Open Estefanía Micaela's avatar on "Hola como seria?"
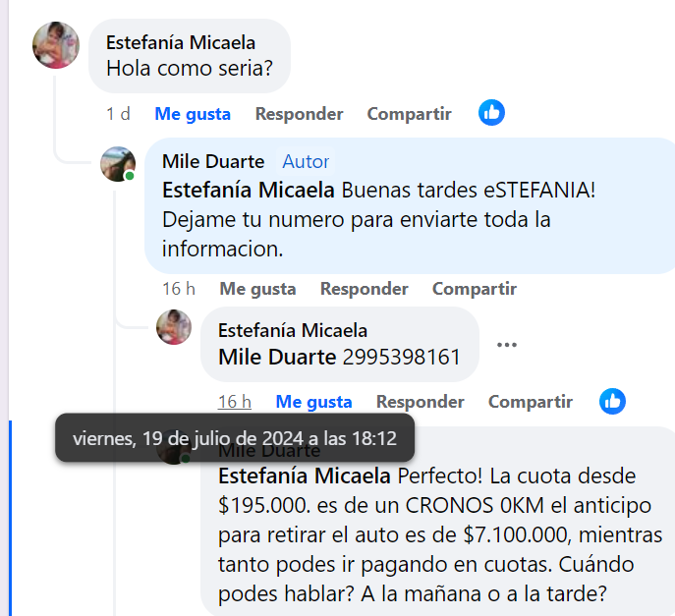675x616 pixels. [x=56, y=45]
